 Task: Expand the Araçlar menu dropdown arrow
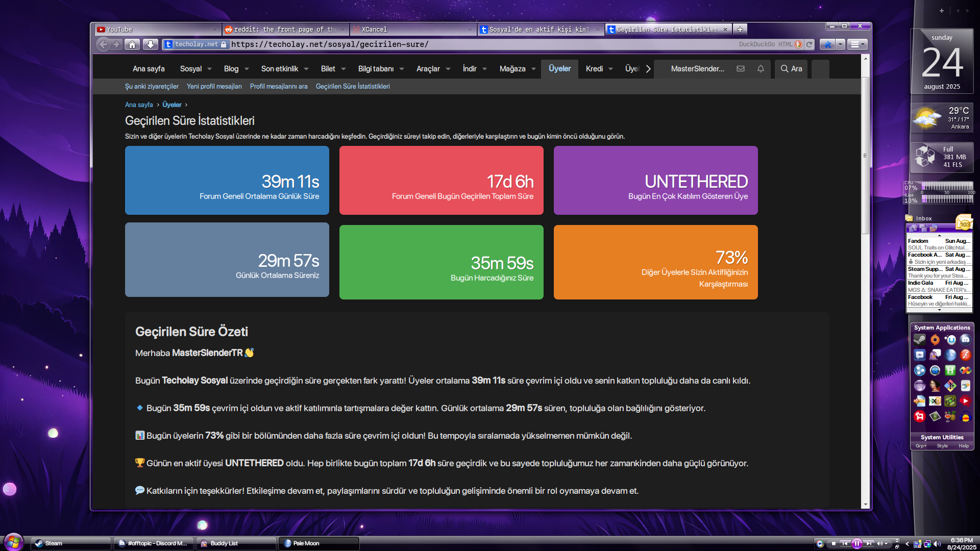[448, 69]
